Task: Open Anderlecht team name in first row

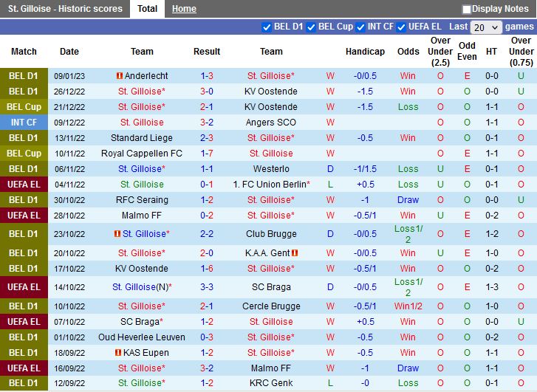Action: 146,75
